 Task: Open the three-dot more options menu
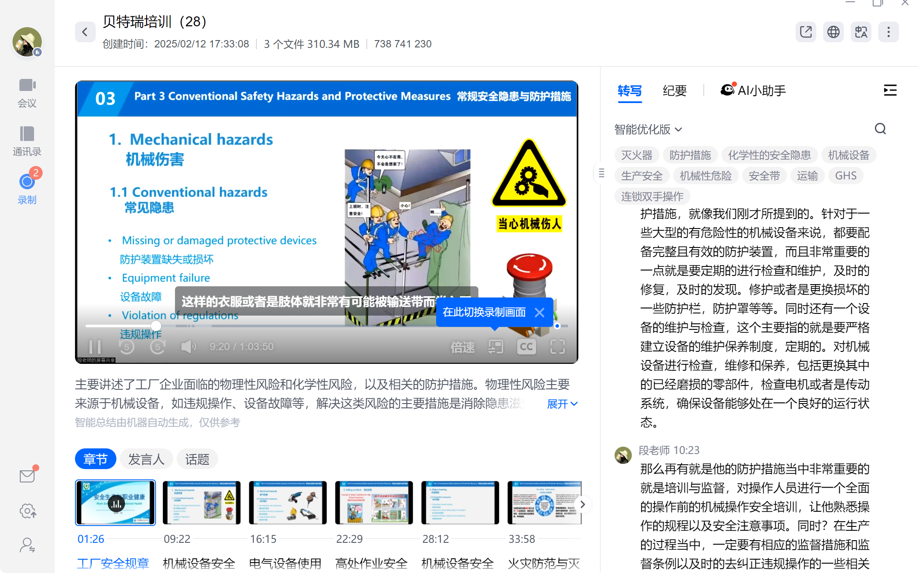(x=888, y=32)
